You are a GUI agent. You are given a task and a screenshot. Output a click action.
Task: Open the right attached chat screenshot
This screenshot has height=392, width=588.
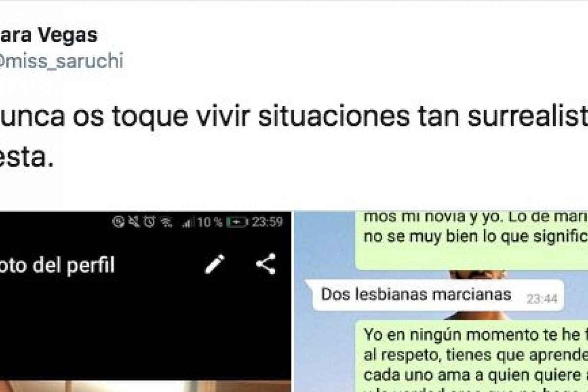click(x=441, y=302)
